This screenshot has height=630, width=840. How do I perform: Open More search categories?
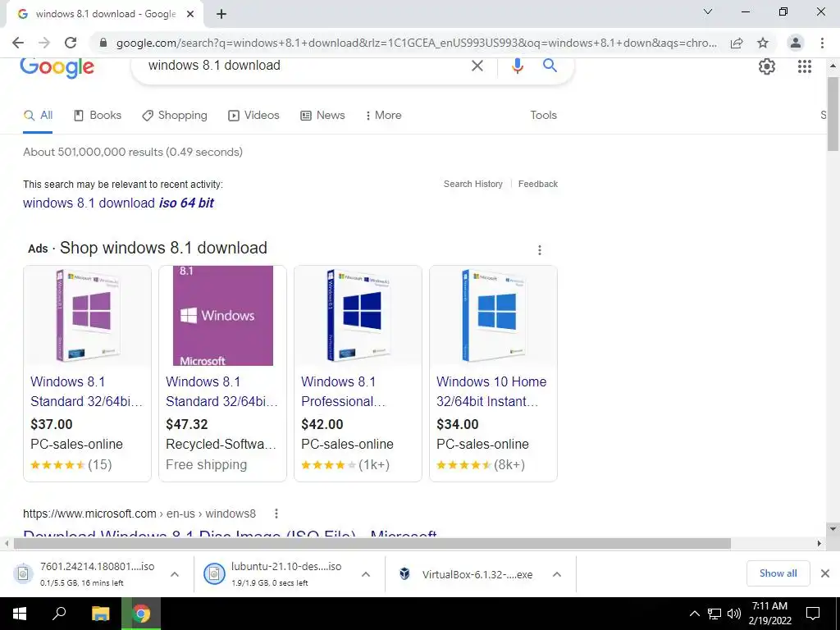coord(383,115)
